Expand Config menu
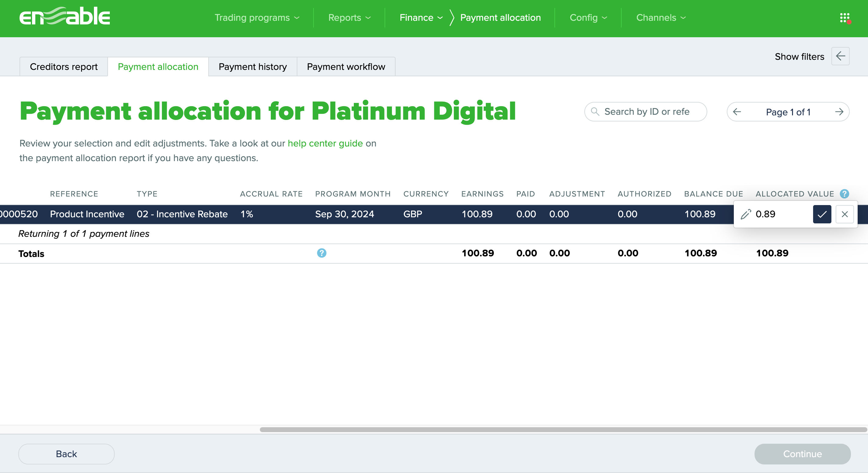The height and width of the screenshot is (473, 868). point(588,17)
